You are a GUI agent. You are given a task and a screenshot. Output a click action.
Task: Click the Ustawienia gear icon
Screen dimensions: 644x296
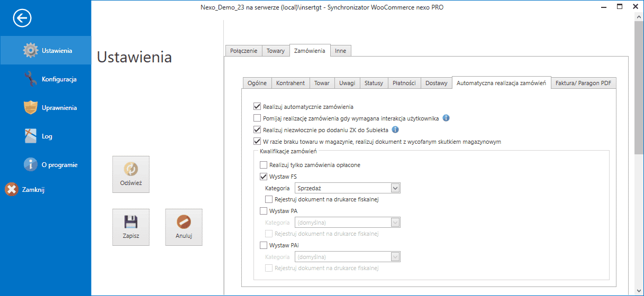point(31,50)
